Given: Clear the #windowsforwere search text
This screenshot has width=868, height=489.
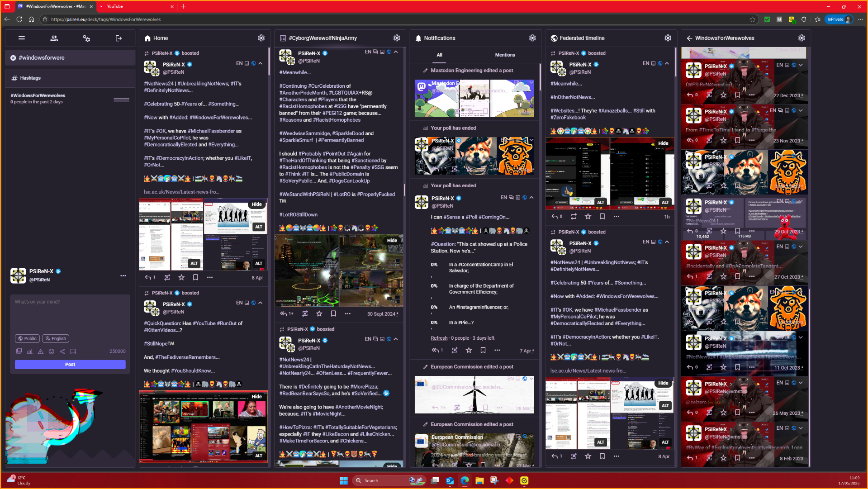Looking at the screenshot, I should (x=13, y=58).
